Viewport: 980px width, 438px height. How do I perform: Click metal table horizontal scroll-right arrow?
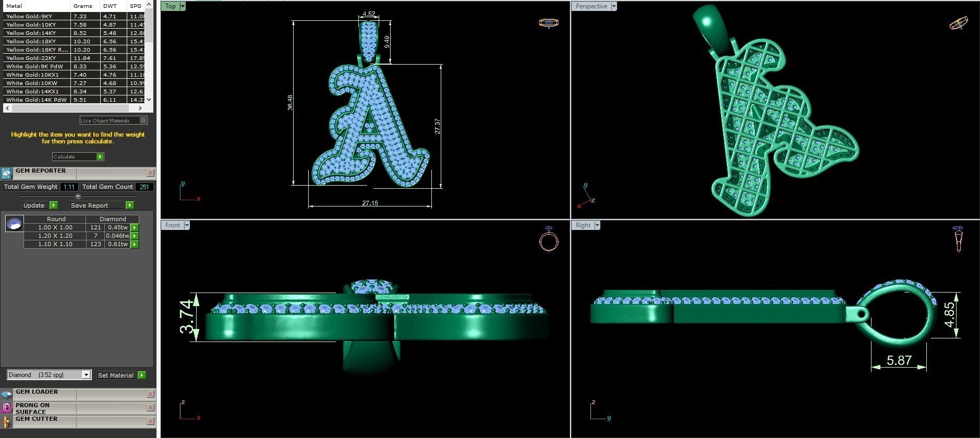[x=140, y=108]
